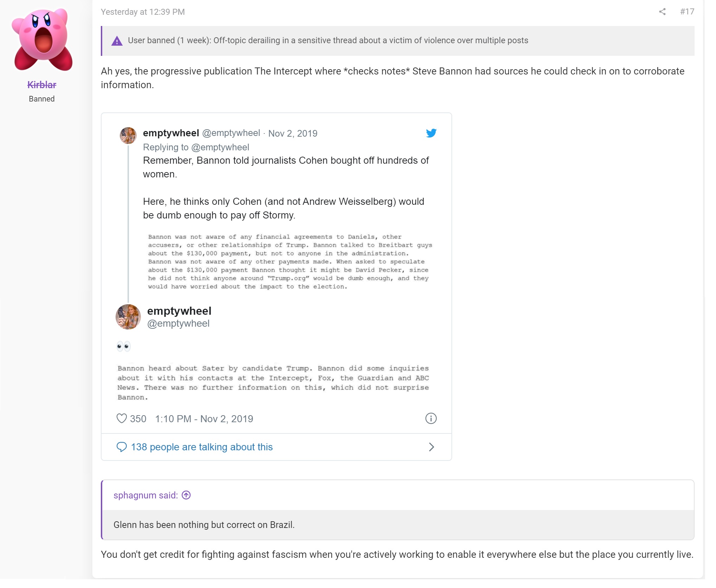Open '138 people are talking about this'

click(x=202, y=447)
